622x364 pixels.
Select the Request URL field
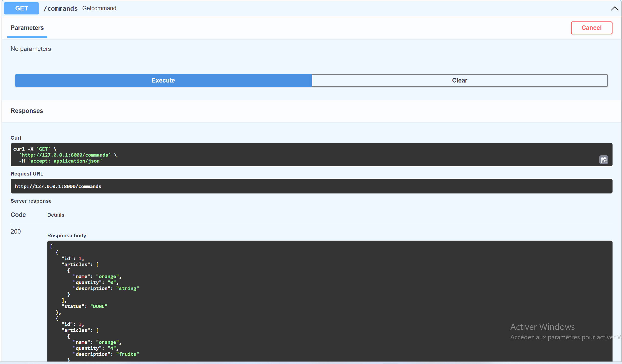point(311,186)
